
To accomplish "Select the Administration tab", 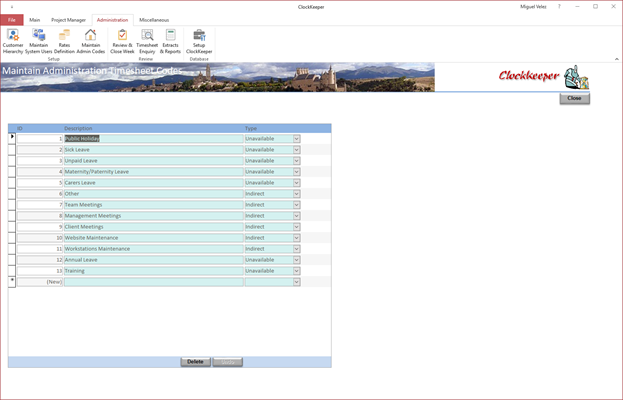I will tap(112, 20).
